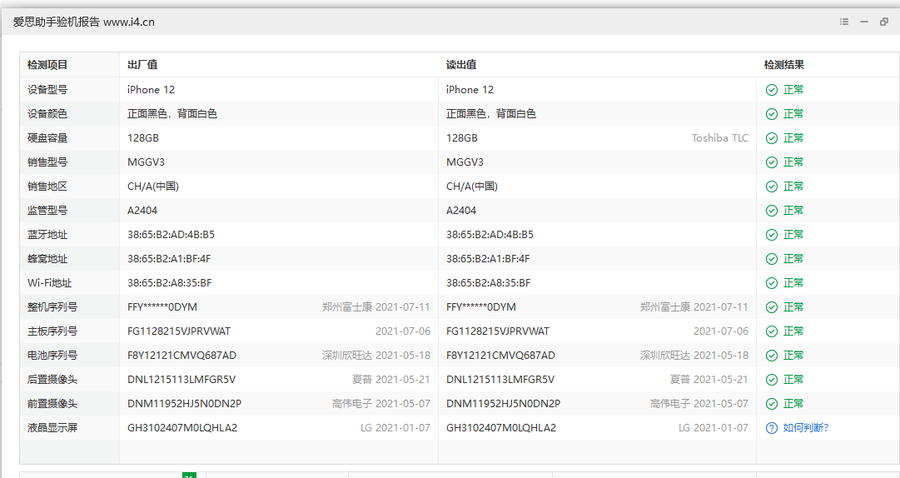Click factory cellular address 38:65:B2:A1:BF:4F
Screen dimensions: 900x478
(x=169, y=258)
